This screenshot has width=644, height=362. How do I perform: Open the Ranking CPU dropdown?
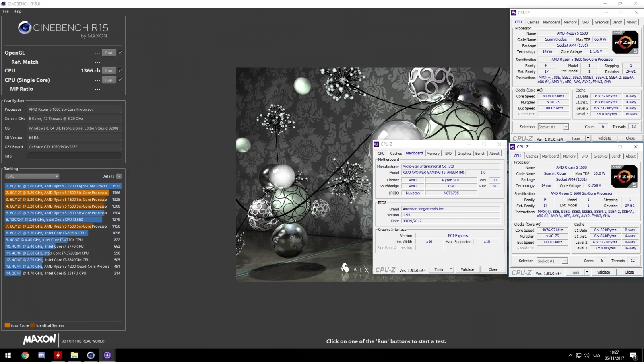[32, 176]
